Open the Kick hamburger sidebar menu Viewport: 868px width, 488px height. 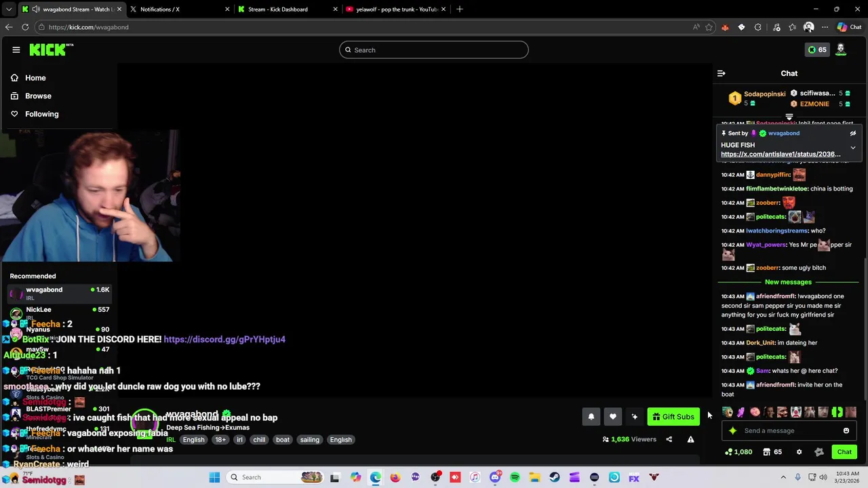tap(16, 49)
